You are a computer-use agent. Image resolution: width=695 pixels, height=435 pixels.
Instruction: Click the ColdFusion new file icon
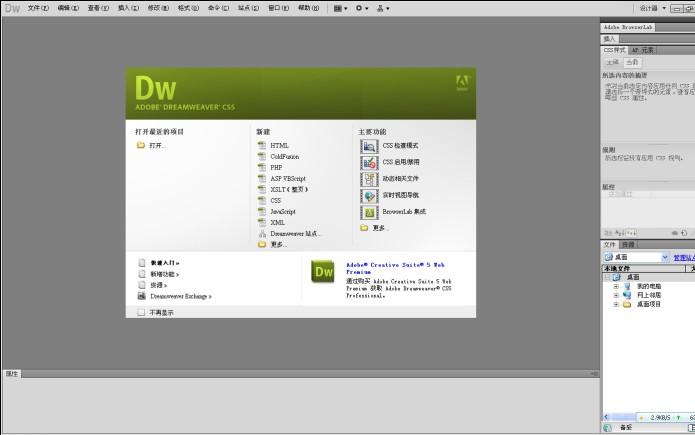tap(262, 156)
